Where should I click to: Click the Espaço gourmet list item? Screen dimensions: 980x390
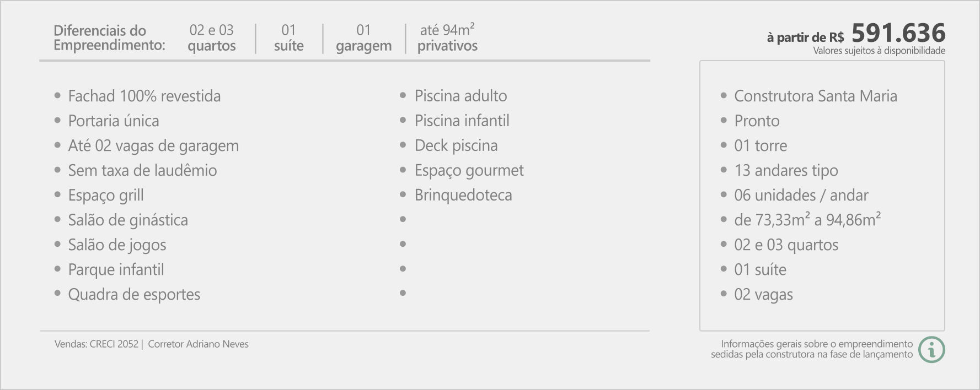(469, 171)
